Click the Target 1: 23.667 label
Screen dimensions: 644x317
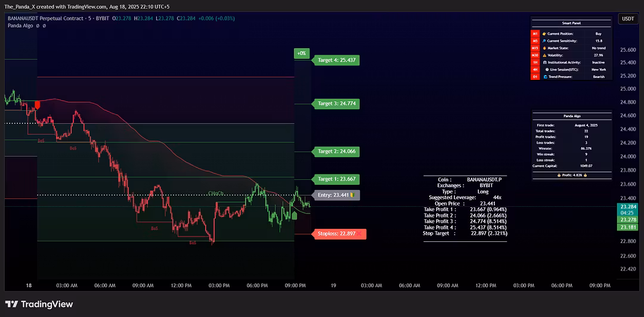tap(337, 179)
